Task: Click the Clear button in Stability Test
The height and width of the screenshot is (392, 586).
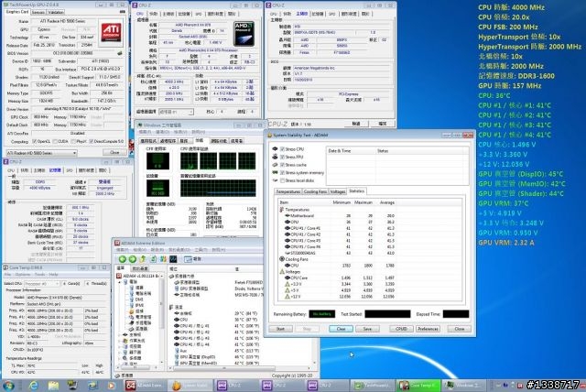Action: pos(341,329)
